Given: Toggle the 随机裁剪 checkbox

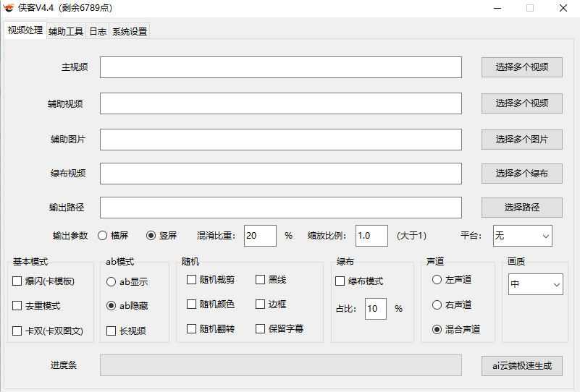Looking at the screenshot, I should coord(192,280).
